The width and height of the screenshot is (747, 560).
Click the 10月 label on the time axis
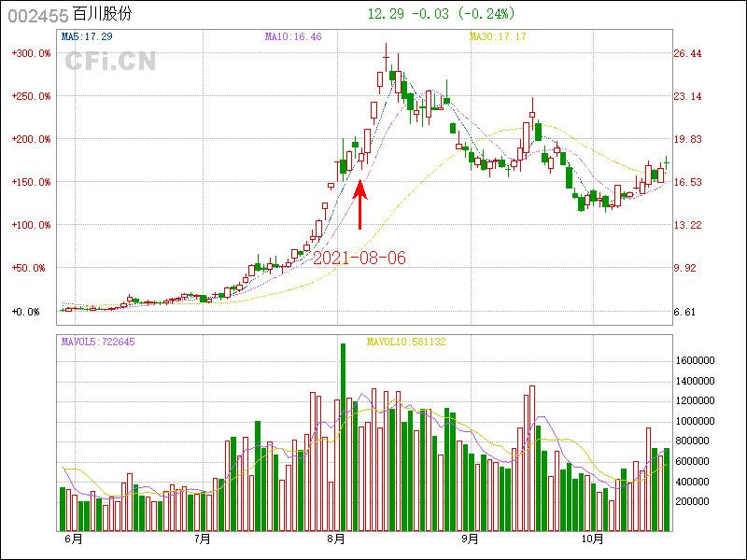(x=593, y=539)
